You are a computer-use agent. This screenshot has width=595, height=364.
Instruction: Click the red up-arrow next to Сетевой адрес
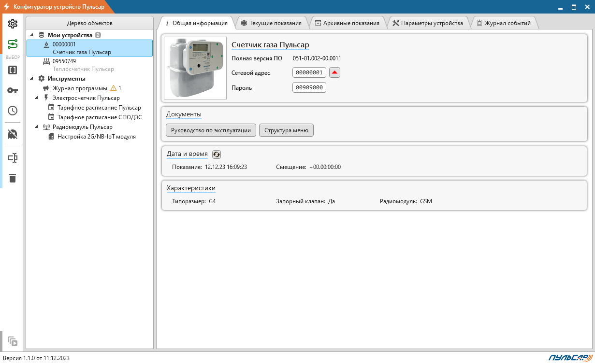(x=335, y=72)
